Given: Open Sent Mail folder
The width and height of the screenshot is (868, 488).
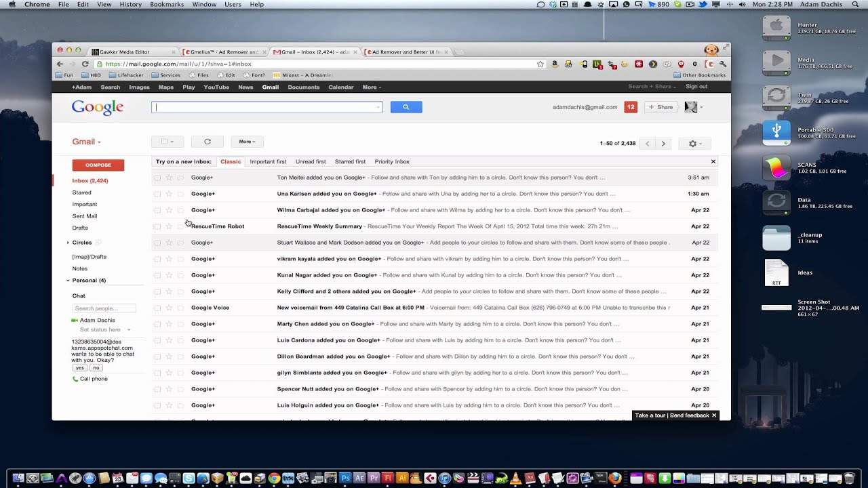Looking at the screenshot, I should (85, 216).
